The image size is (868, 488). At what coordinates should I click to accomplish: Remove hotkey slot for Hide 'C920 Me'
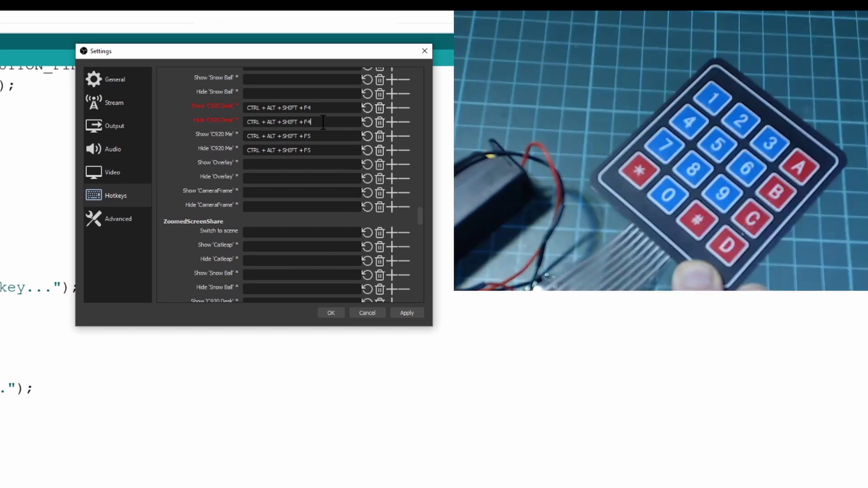405,150
